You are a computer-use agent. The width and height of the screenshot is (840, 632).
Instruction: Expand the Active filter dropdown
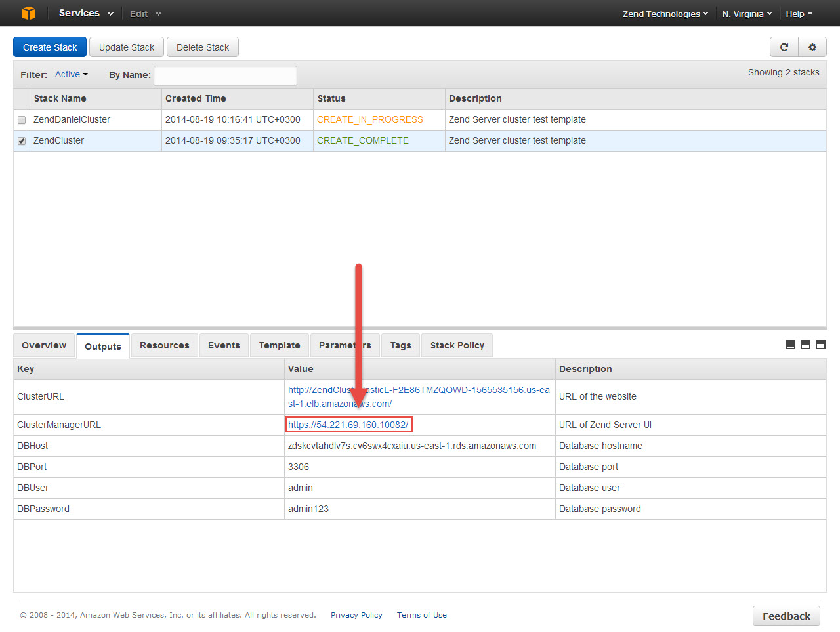71,75
